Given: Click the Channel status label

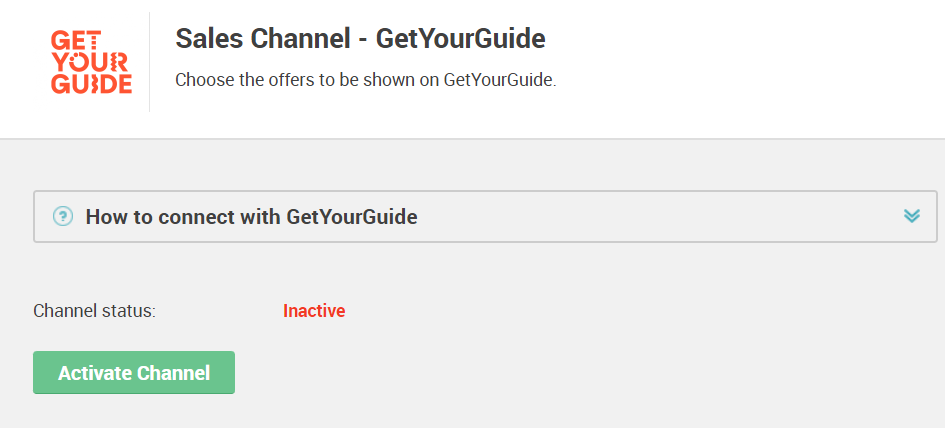Looking at the screenshot, I should pyautogui.click(x=95, y=311).
